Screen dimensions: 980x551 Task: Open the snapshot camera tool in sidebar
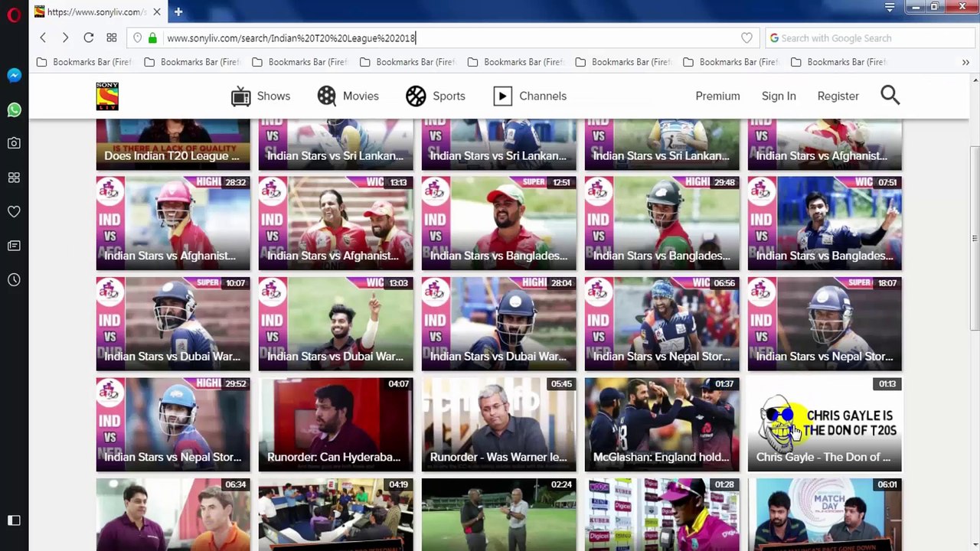pyautogui.click(x=14, y=143)
